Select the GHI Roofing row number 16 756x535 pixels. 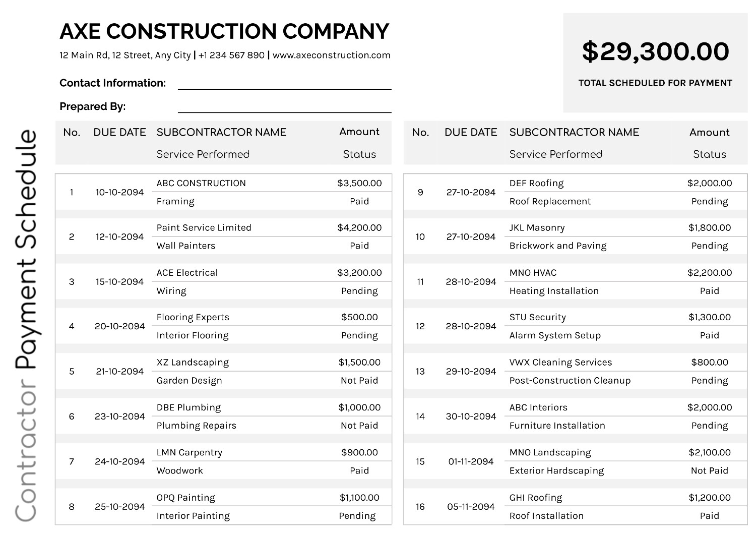point(420,507)
